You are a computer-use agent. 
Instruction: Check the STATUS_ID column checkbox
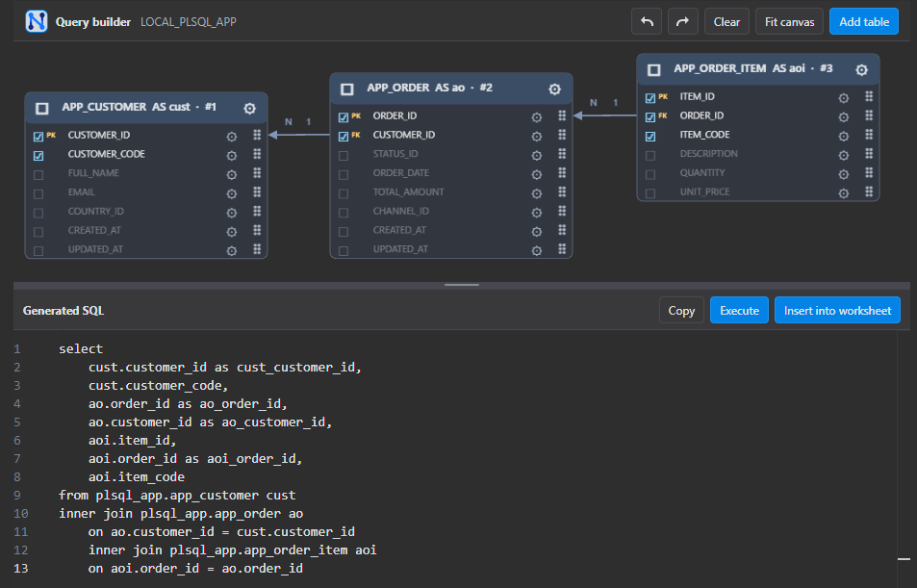[344, 156]
